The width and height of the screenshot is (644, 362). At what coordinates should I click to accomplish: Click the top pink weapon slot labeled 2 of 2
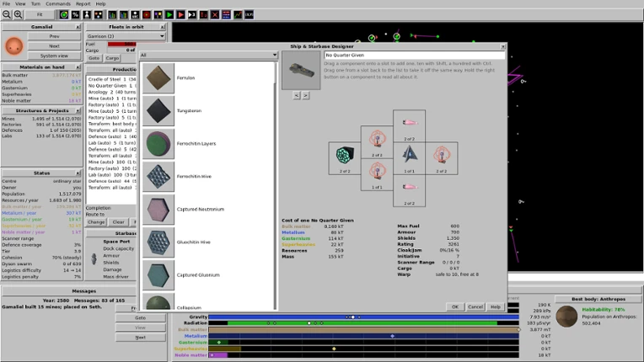tap(409, 126)
